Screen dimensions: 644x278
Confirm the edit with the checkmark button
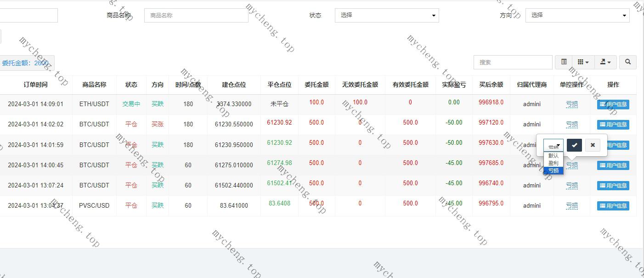(574, 145)
